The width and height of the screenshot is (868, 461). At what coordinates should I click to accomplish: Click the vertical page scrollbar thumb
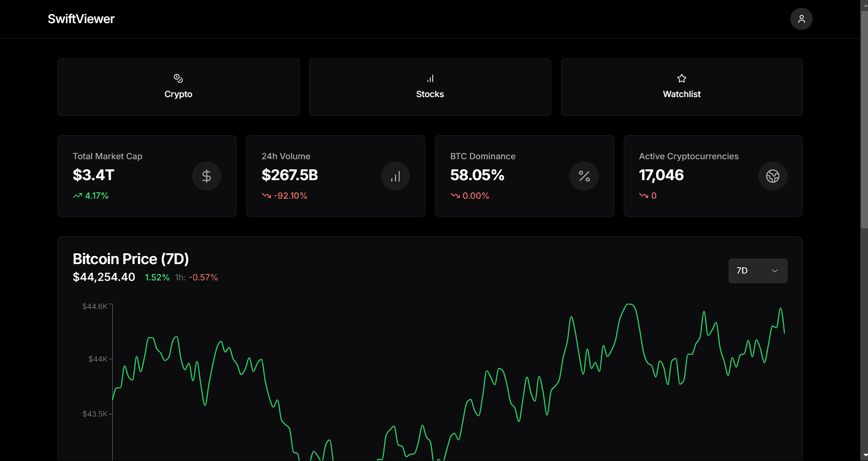coord(864,119)
